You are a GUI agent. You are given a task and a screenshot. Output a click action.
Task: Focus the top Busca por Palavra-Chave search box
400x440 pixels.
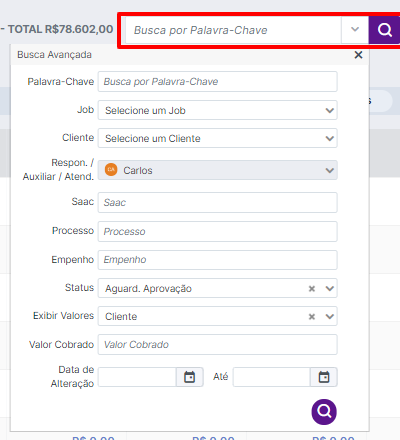(233, 30)
